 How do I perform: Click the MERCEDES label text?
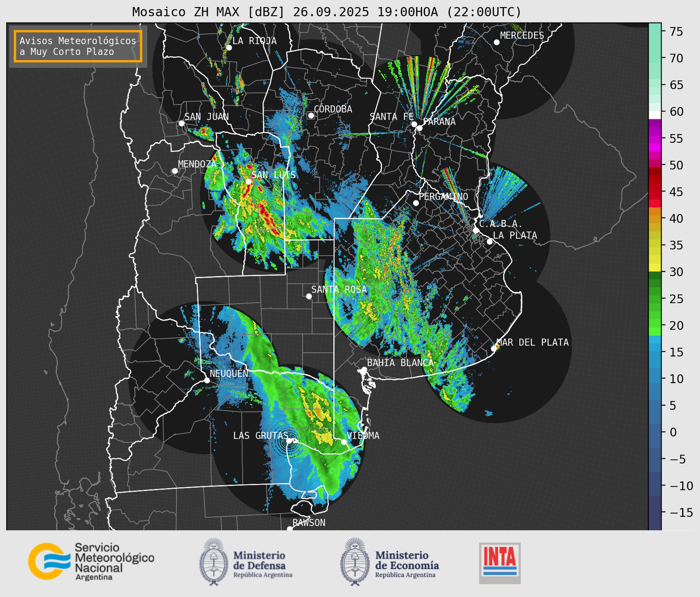click(x=522, y=35)
